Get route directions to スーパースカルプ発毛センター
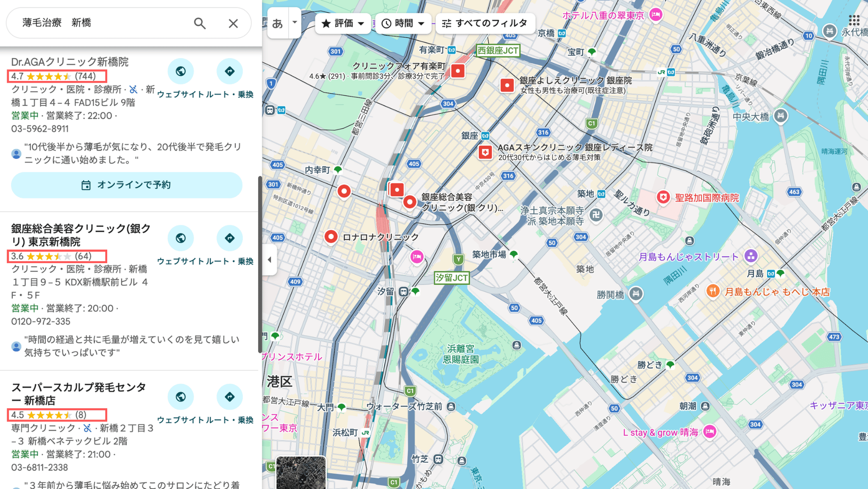The width and height of the screenshot is (868, 489). pos(229,397)
